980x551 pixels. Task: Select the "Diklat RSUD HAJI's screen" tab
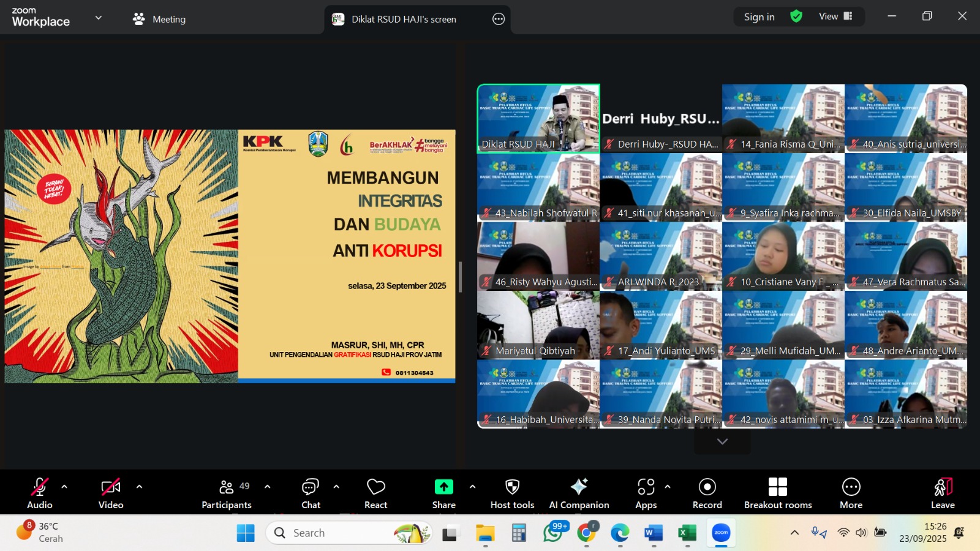[x=404, y=19]
